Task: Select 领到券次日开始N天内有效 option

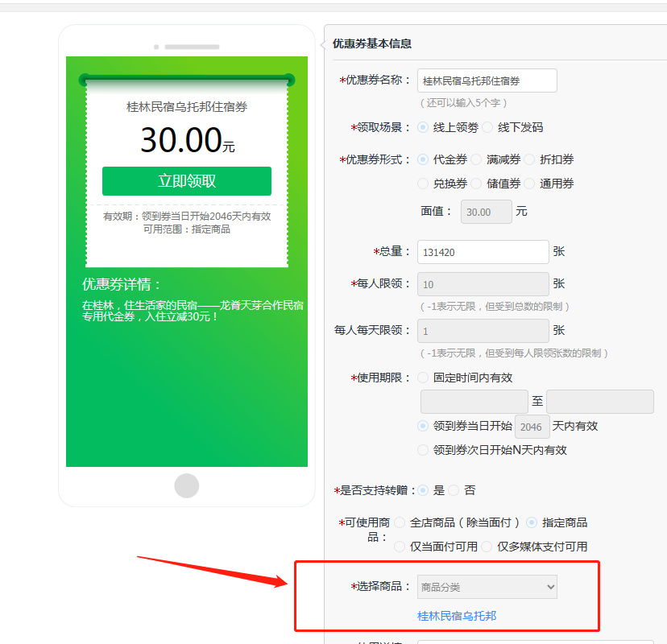Action: (x=423, y=450)
